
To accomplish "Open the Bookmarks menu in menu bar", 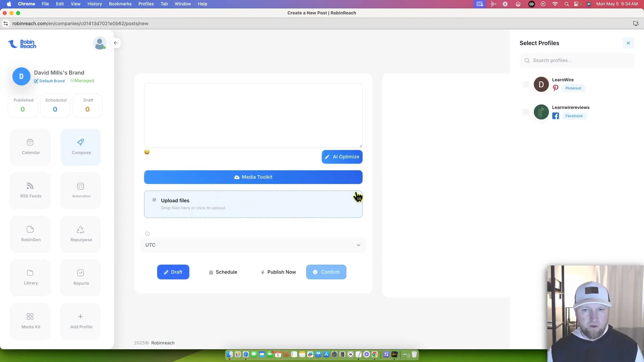I will [120, 4].
